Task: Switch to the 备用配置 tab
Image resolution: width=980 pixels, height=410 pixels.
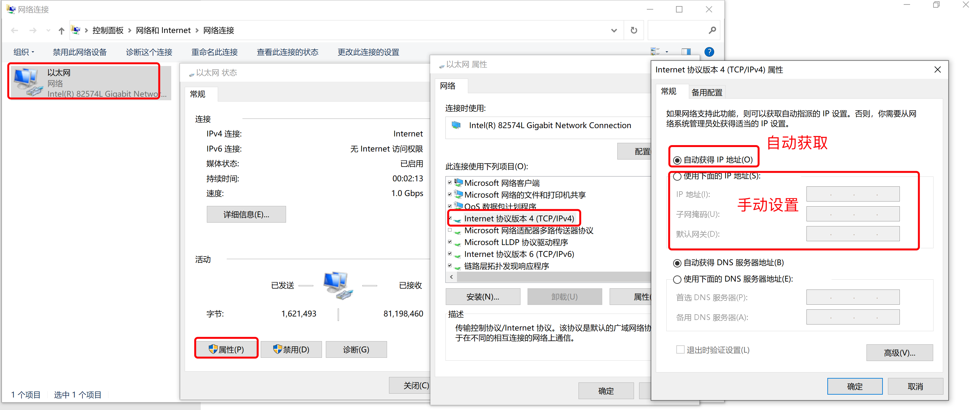Action: coord(706,92)
